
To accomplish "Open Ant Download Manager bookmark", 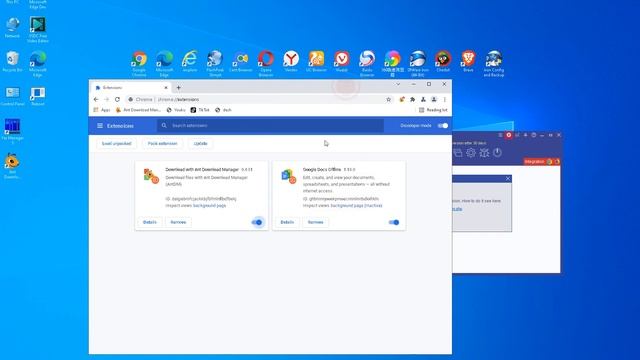I will click(138, 110).
